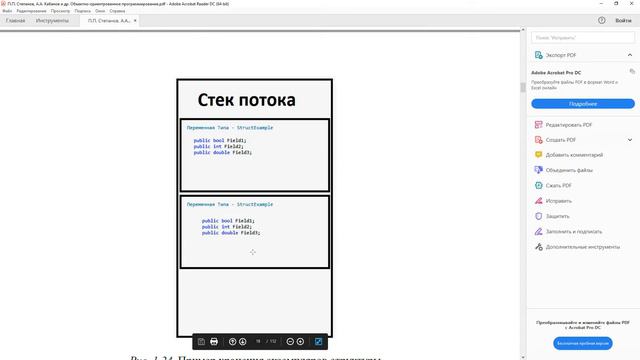This screenshot has width=640, height=360.
Task: Open the File menu
Action: point(7,11)
